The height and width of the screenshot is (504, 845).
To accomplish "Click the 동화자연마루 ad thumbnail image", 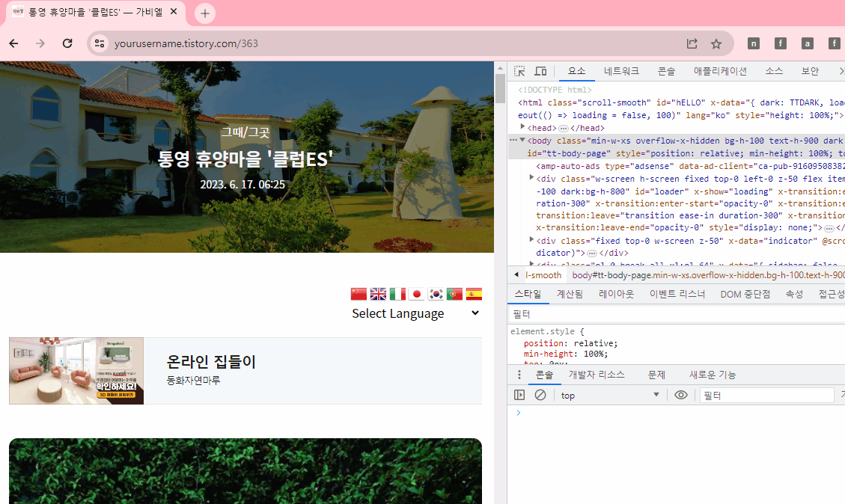I will 76,371.
